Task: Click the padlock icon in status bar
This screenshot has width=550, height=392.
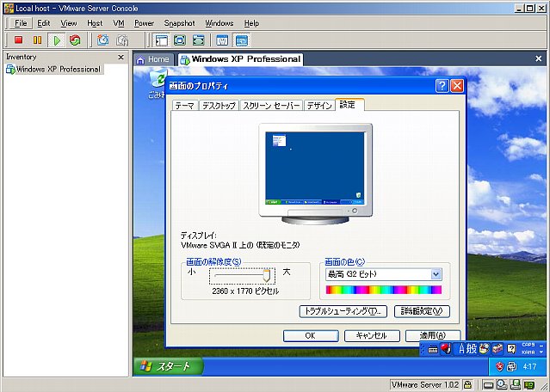Action: pyautogui.click(x=467, y=385)
